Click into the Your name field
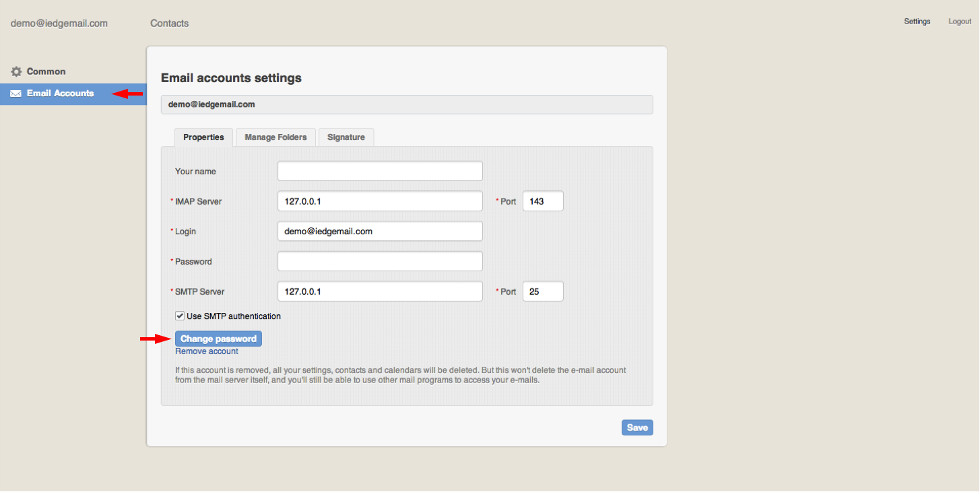The height and width of the screenshot is (492, 980). pyautogui.click(x=380, y=171)
